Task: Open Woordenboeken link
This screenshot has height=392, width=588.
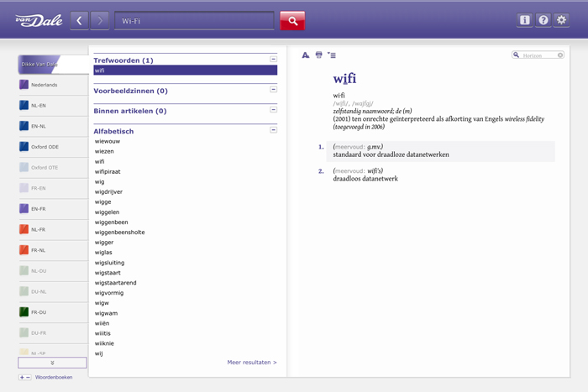Action: pos(54,378)
